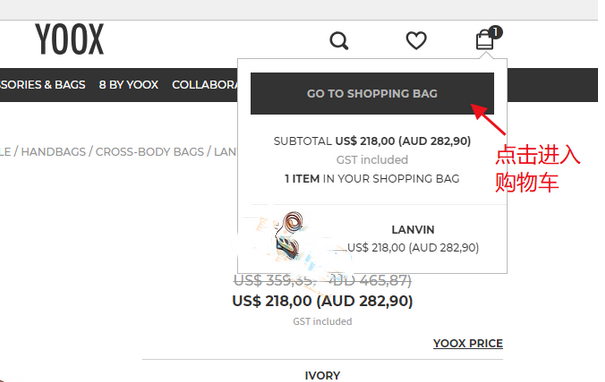Open the wishlist heart icon

pyautogui.click(x=416, y=40)
